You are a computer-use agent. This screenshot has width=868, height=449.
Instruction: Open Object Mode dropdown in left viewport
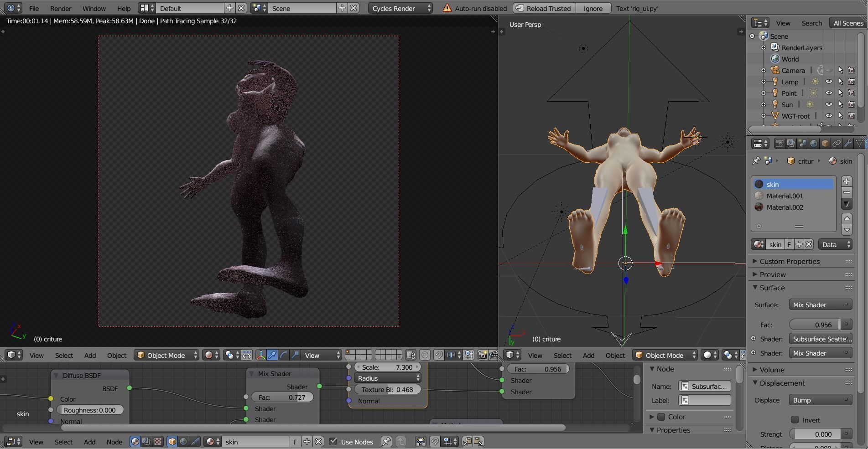click(x=166, y=355)
